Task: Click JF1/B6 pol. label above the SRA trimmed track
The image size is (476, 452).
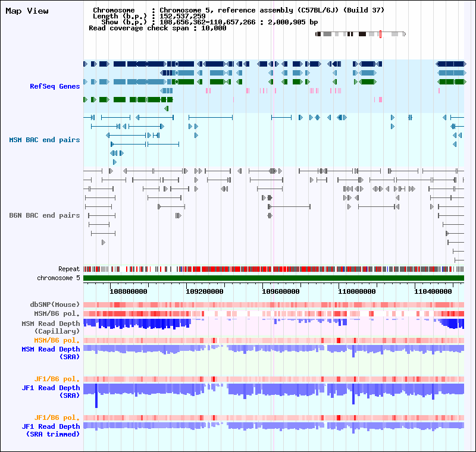Action: 57,418
